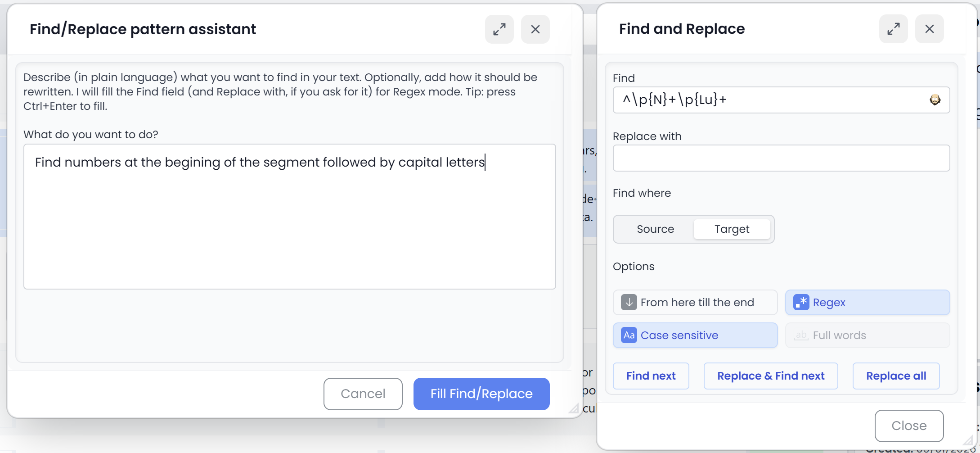Click Find next

[x=651, y=376]
